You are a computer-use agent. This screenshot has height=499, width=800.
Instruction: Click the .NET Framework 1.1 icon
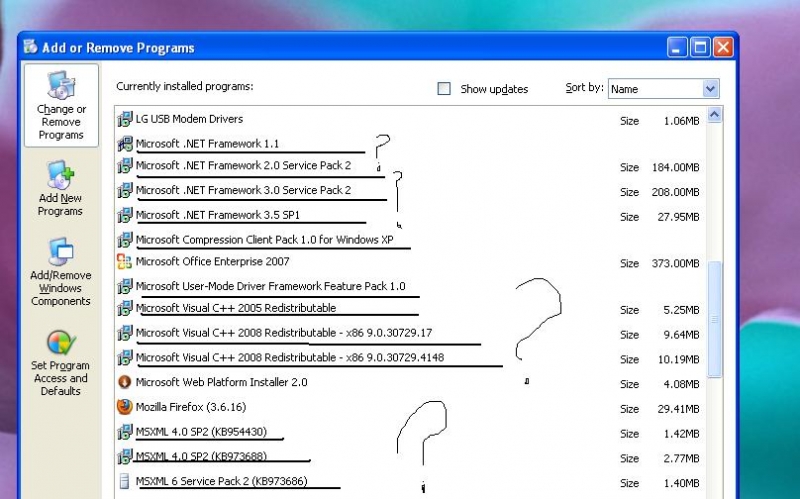point(124,144)
